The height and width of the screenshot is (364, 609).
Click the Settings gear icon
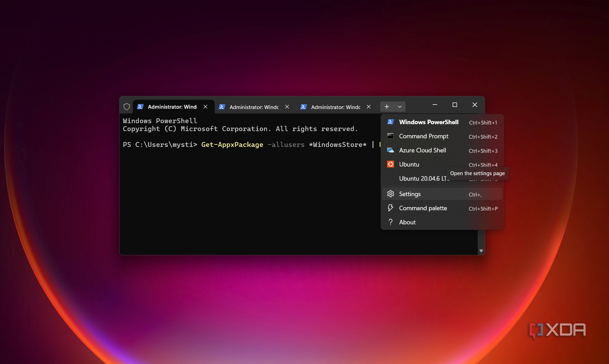tap(390, 194)
